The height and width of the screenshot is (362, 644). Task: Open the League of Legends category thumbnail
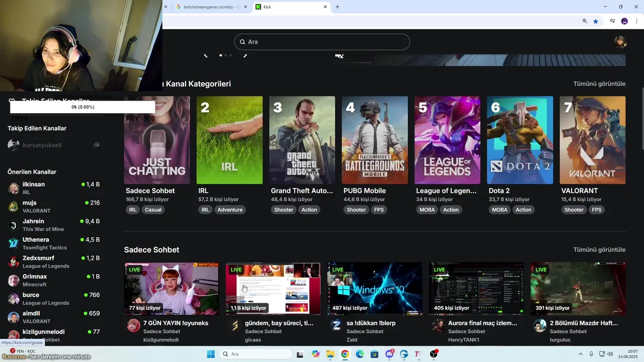tap(447, 140)
